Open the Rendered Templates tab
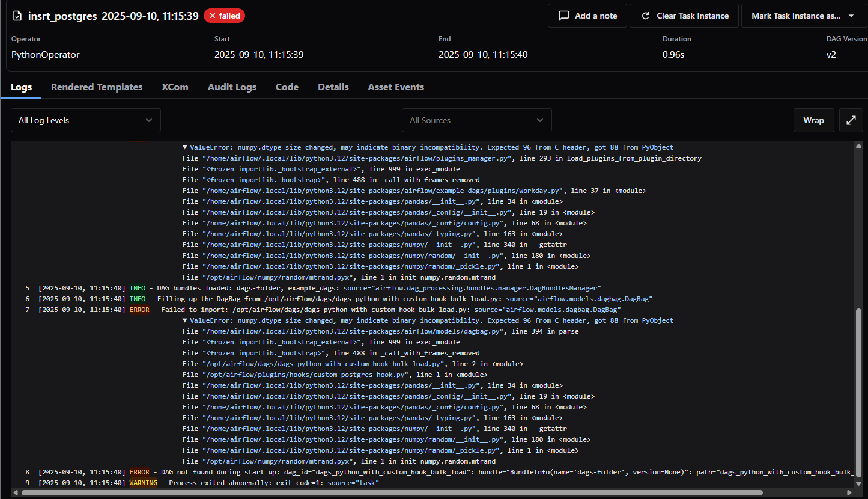The image size is (868, 499). click(x=97, y=87)
